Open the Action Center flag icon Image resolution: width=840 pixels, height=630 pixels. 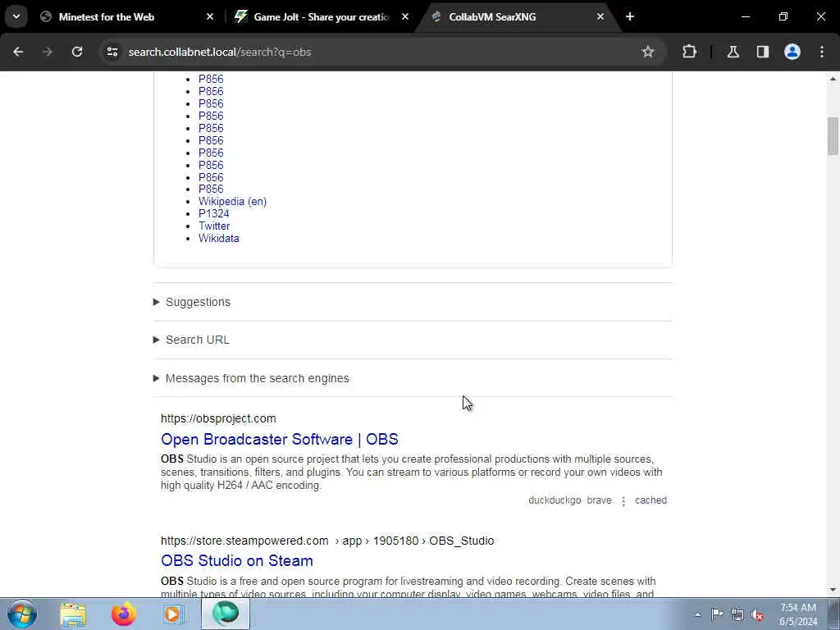click(x=717, y=614)
